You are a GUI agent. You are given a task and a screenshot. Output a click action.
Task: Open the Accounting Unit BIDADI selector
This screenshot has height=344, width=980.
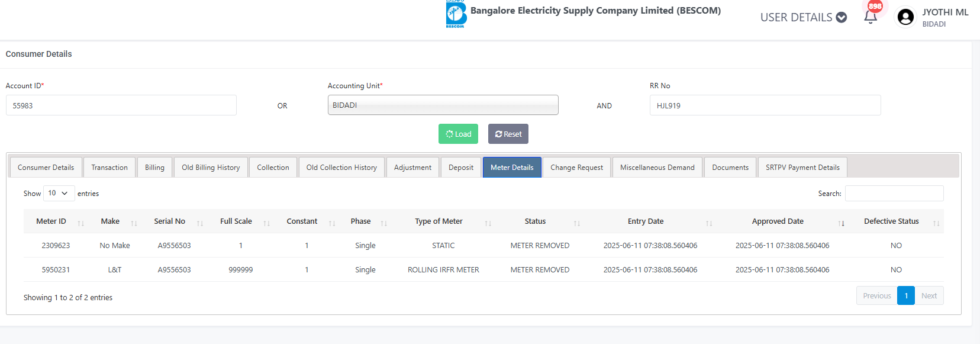443,105
